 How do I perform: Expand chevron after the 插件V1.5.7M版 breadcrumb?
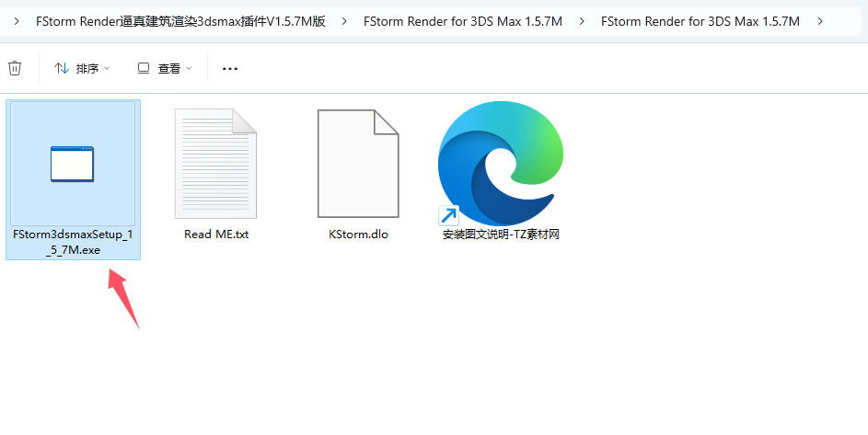[x=345, y=21]
